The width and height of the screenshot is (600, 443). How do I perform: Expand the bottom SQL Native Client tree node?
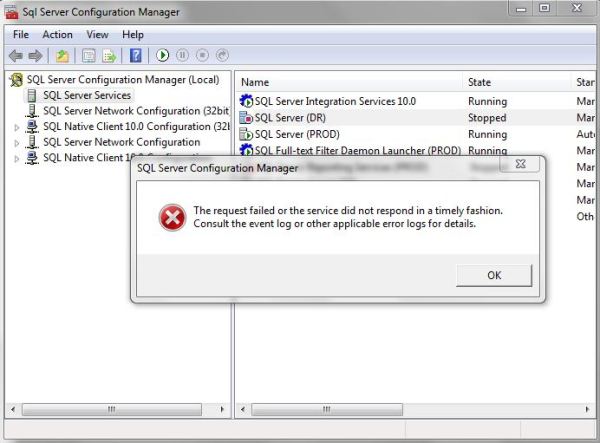click(17, 158)
